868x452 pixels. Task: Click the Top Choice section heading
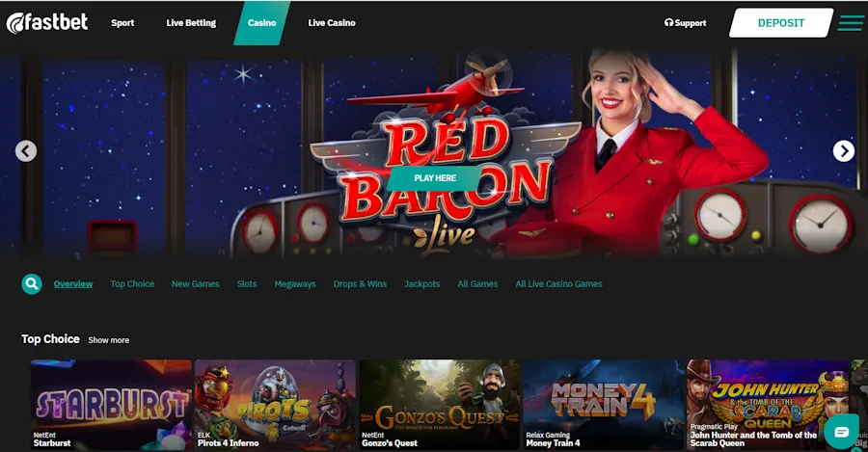coord(50,339)
